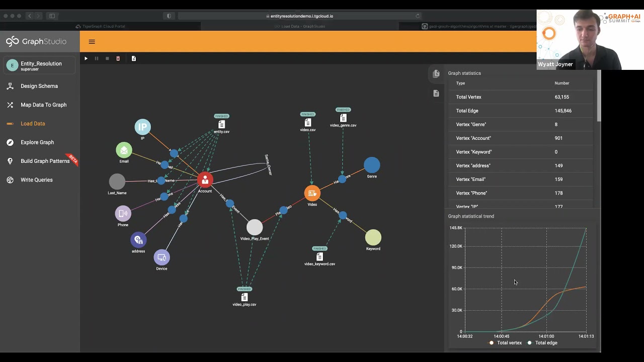Click the video_genre.csv file icon

tap(343, 118)
